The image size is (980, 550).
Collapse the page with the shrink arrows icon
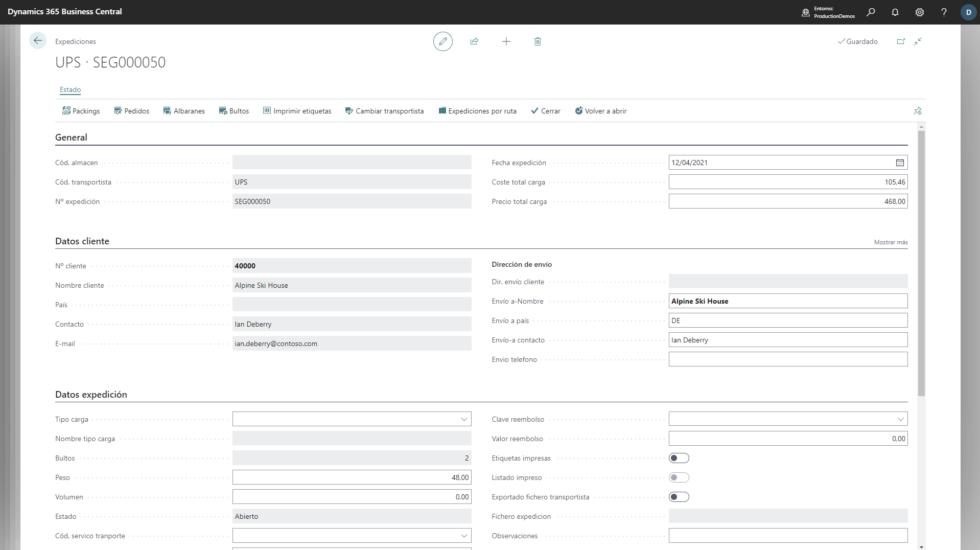click(x=918, y=41)
